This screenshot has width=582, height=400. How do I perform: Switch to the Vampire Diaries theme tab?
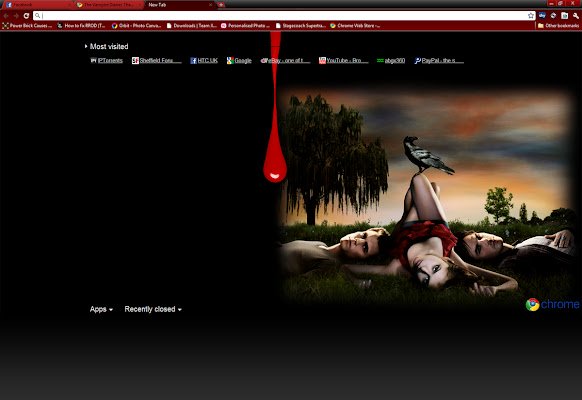tap(109, 5)
